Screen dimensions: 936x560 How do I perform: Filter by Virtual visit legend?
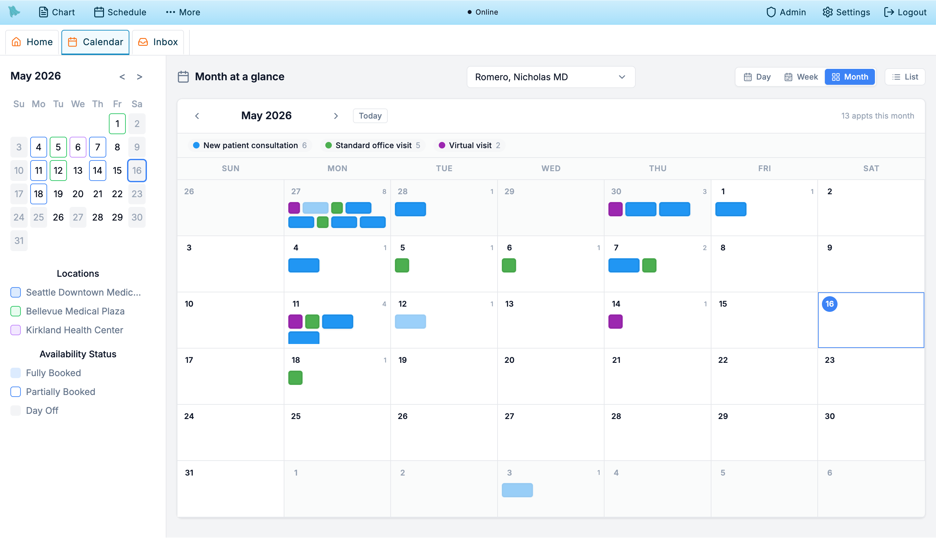469,146
